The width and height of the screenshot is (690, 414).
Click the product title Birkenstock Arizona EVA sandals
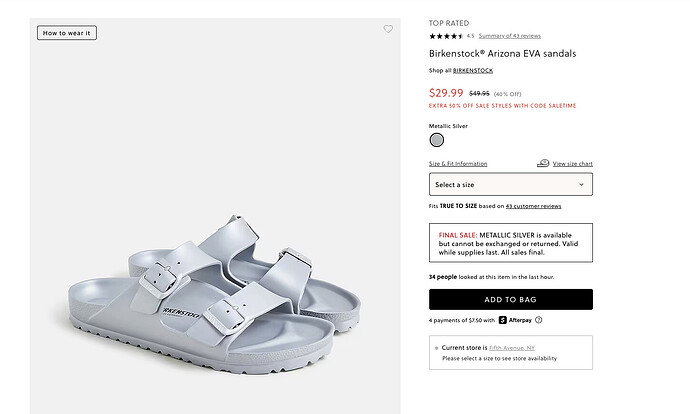coord(502,53)
